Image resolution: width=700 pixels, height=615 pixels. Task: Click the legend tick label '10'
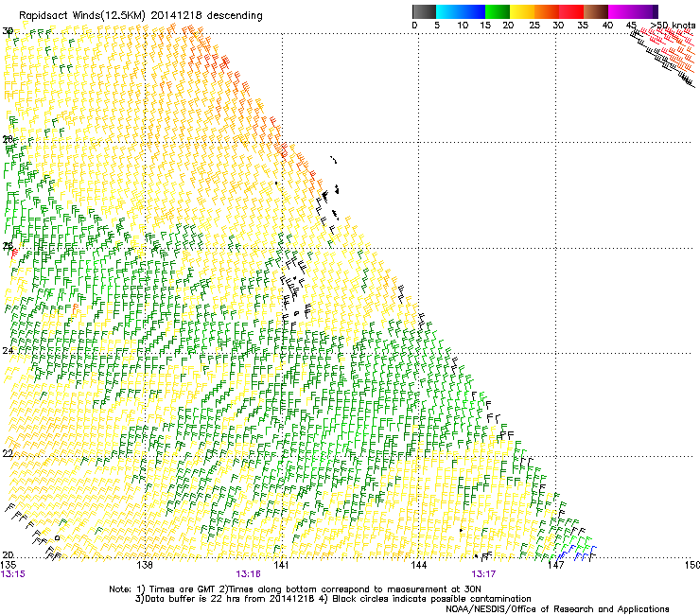(463, 26)
